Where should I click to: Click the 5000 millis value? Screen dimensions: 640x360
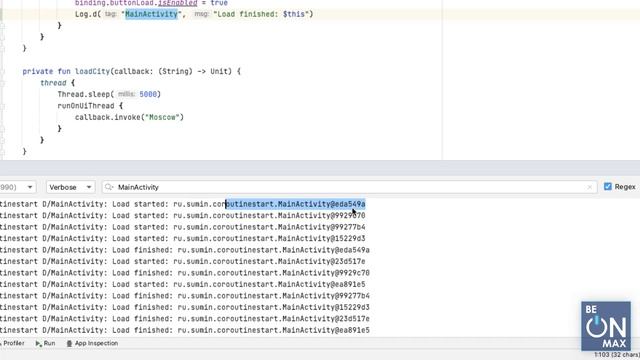coord(148,94)
